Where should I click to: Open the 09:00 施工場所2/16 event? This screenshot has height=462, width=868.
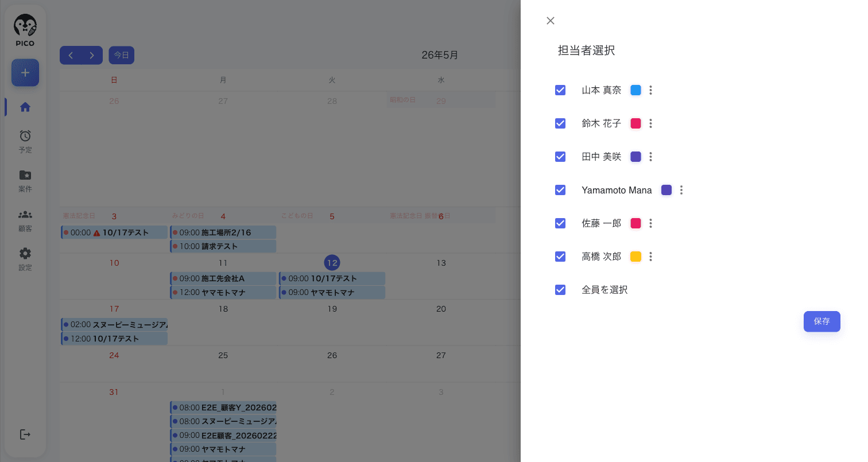coord(223,232)
